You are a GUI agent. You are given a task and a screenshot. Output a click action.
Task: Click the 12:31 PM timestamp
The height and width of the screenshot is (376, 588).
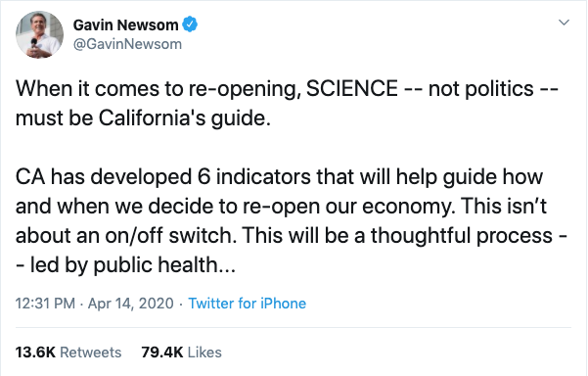click(x=45, y=304)
